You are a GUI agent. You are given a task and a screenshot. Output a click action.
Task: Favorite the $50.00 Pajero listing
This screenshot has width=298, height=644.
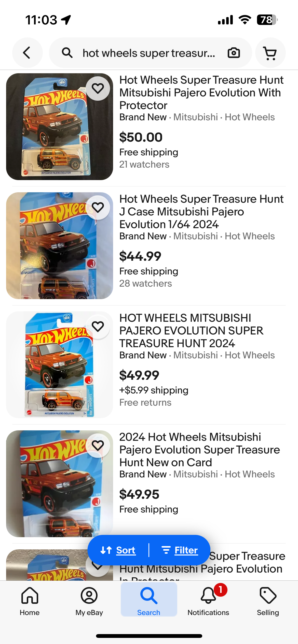click(x=98, y=89)
